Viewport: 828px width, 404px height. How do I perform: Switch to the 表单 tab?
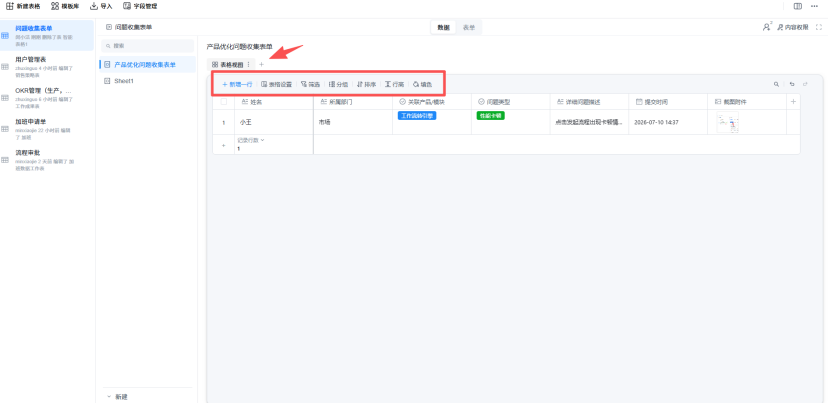[x=468, y=27]
